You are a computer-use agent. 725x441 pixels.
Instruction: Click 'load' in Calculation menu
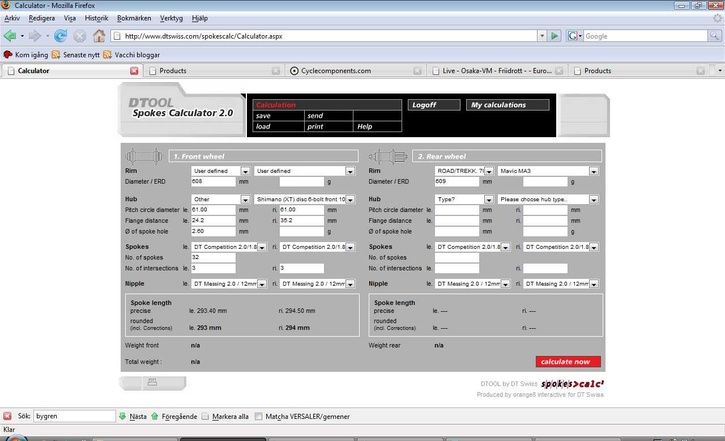click(278, 126)
